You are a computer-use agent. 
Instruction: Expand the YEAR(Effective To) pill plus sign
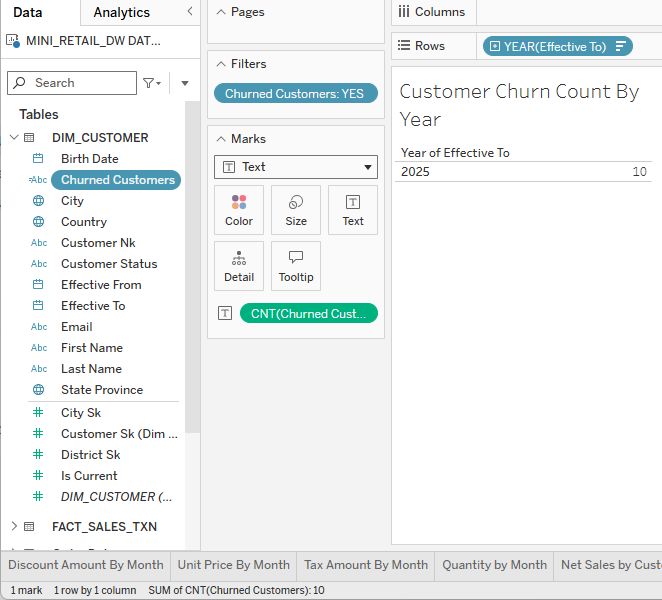pos(494,46)
